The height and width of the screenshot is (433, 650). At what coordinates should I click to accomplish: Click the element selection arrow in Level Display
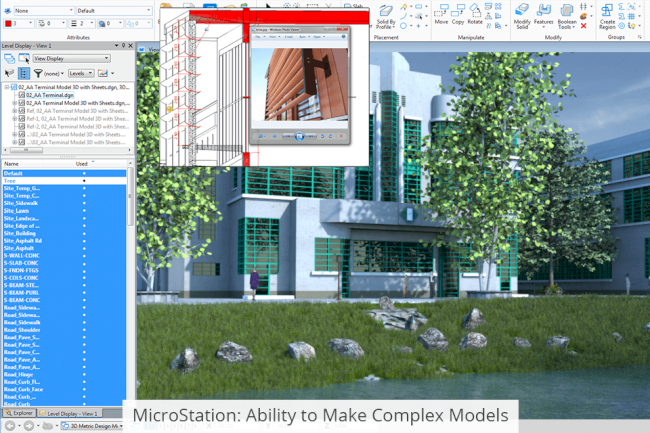9,73
